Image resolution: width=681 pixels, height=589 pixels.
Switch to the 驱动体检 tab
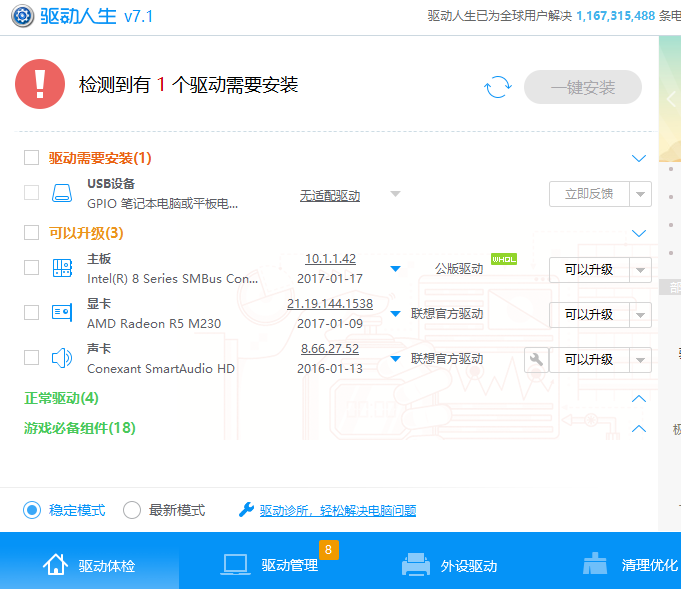(89, 561)
